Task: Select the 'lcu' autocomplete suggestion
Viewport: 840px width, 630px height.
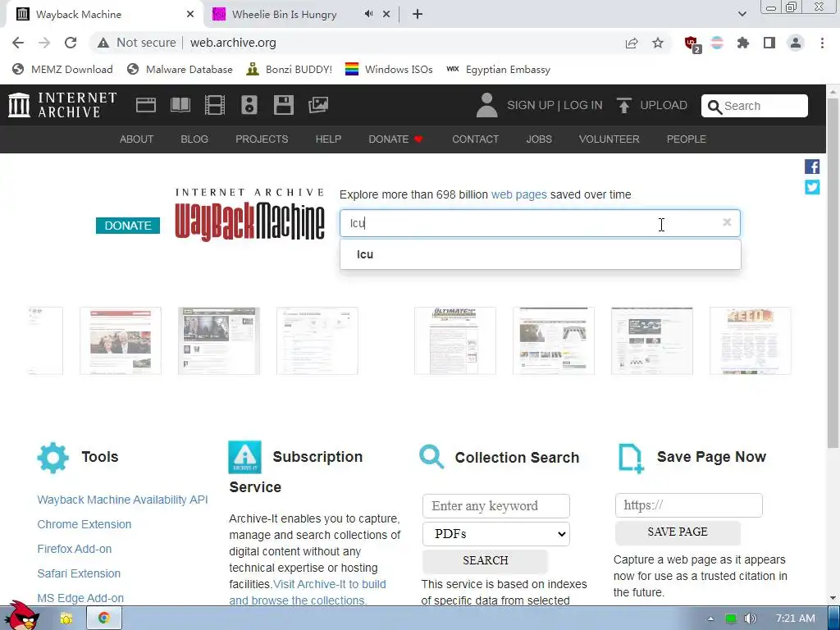Action: [540, 254]
